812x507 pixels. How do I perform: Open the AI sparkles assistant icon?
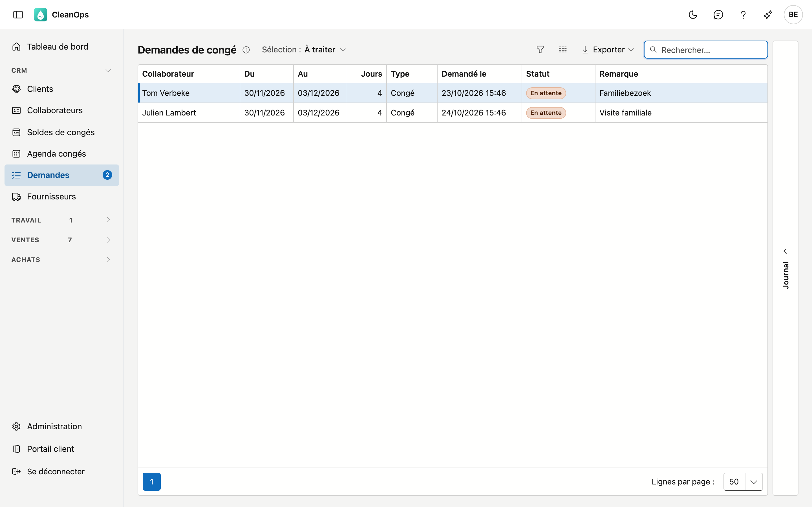coord(768,15)
